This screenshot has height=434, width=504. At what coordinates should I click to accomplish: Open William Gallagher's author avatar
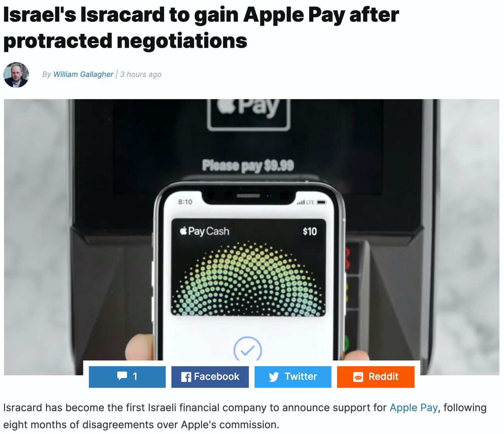[x=16, y=74]
